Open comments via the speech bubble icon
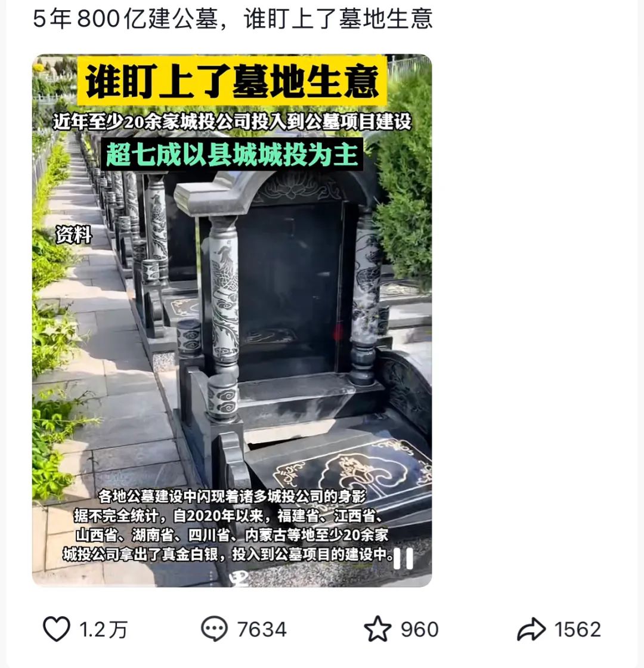This screenshot has height=668, width=644. [x=214, y=629]
